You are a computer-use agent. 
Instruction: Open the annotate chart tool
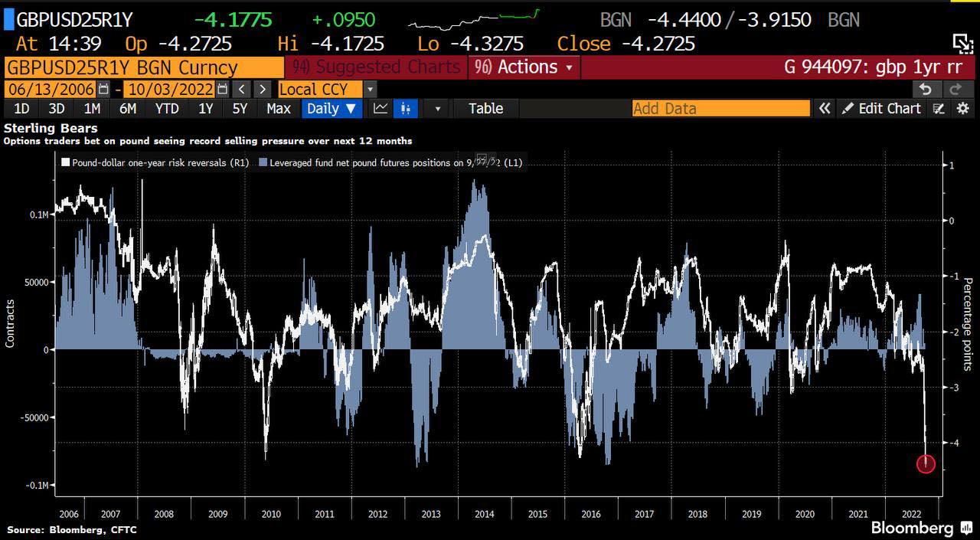(x=939, y=109)
